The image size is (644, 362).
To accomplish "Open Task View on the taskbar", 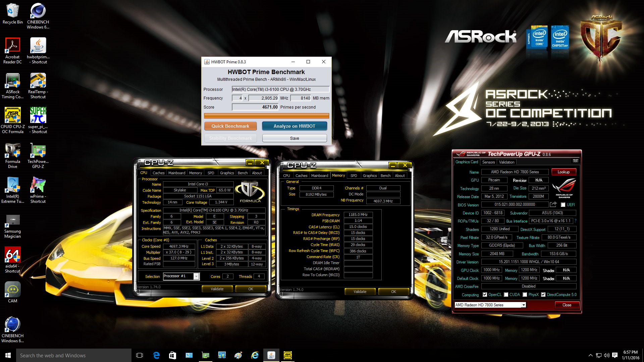I will (x=140, y=355).
